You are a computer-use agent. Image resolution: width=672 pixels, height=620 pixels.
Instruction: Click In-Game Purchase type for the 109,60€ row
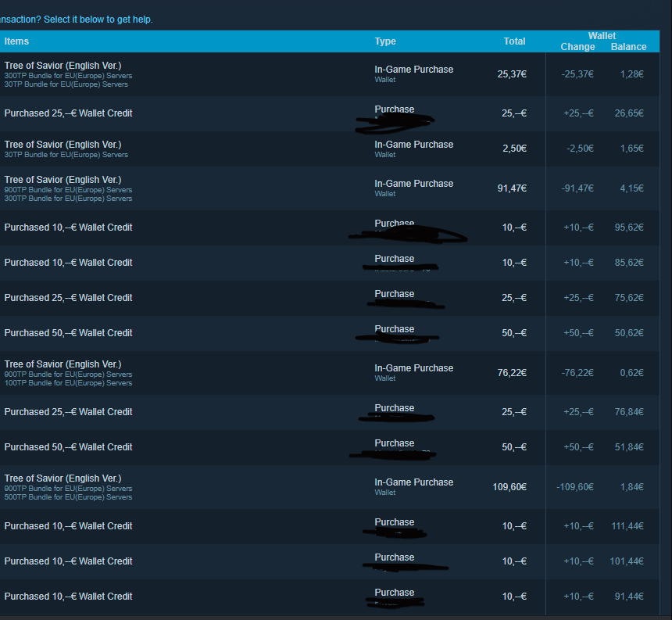coord(413,482)
